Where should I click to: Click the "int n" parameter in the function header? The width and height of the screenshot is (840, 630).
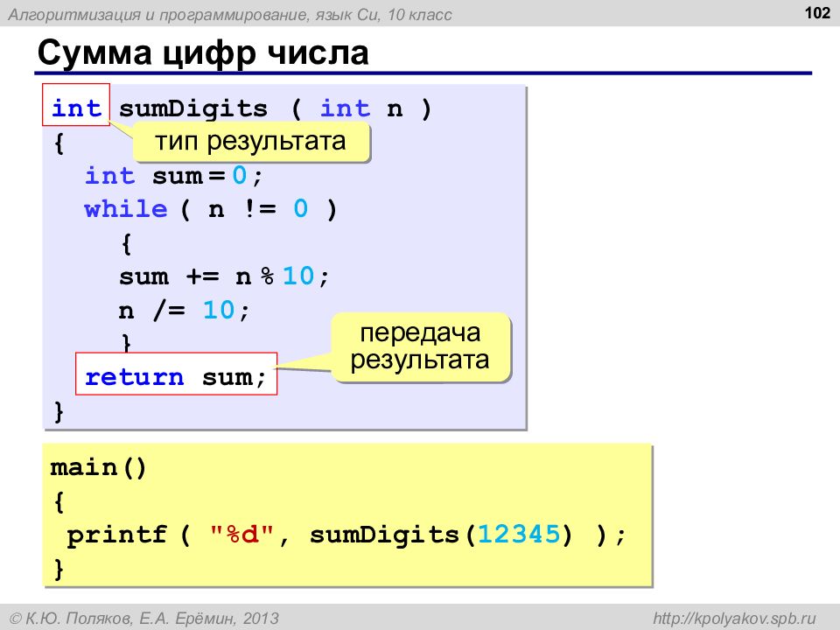coord(361,108)
